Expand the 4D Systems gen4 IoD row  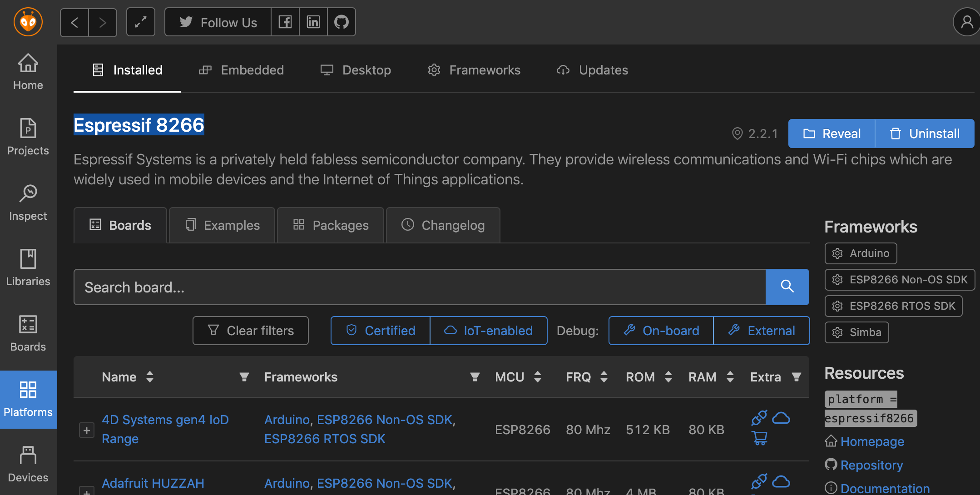coord(86,430)
